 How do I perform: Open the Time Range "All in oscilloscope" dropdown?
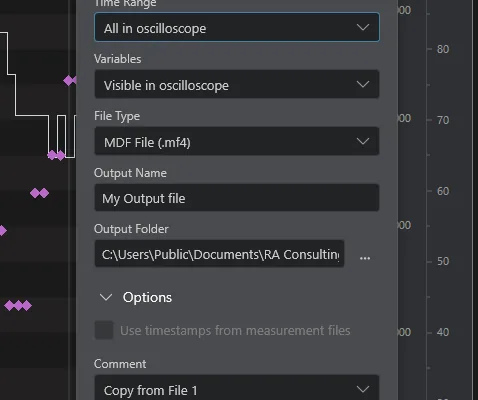(237, 27)
